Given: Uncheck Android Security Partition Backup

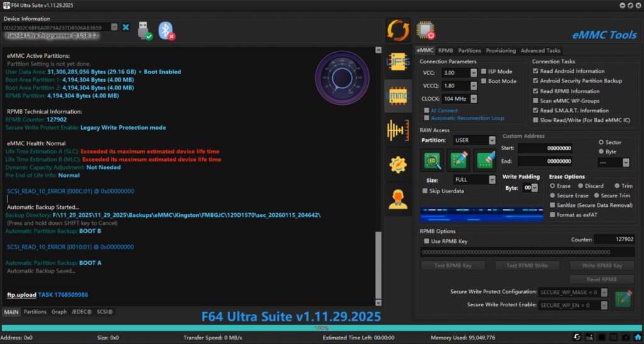Looking at the screenshot, I should (536, 81).
